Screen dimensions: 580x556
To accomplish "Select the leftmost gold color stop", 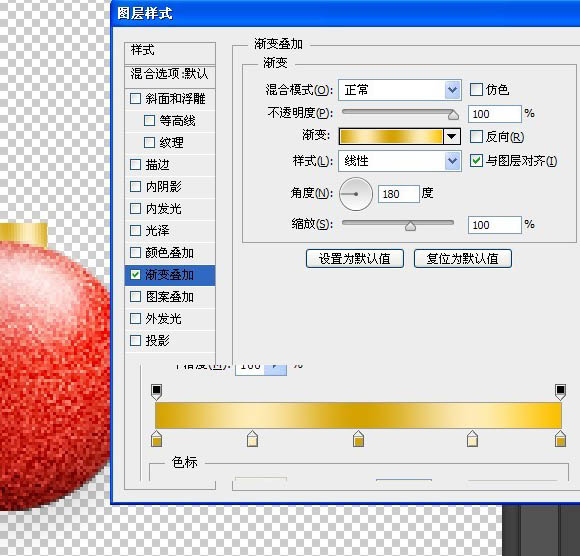I will 156,439.
